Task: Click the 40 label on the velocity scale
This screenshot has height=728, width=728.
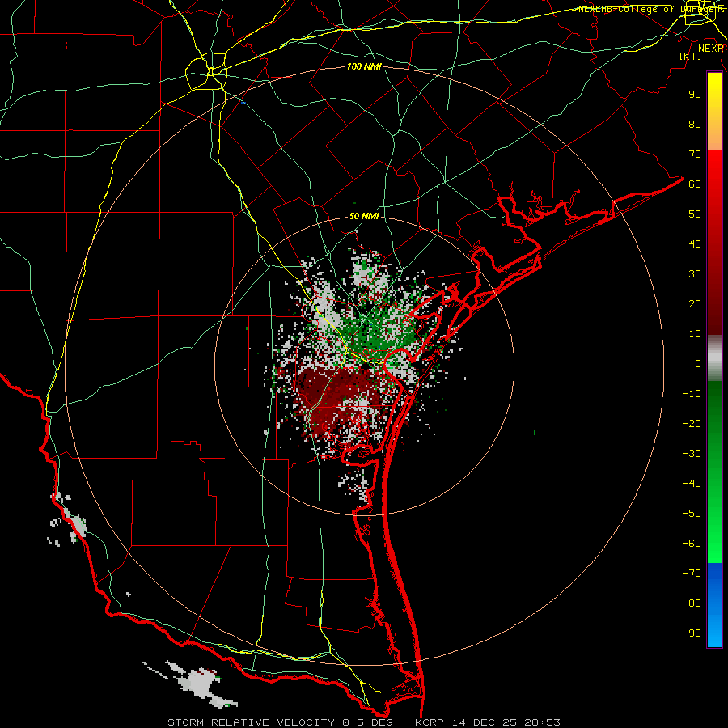Action: 695,243
